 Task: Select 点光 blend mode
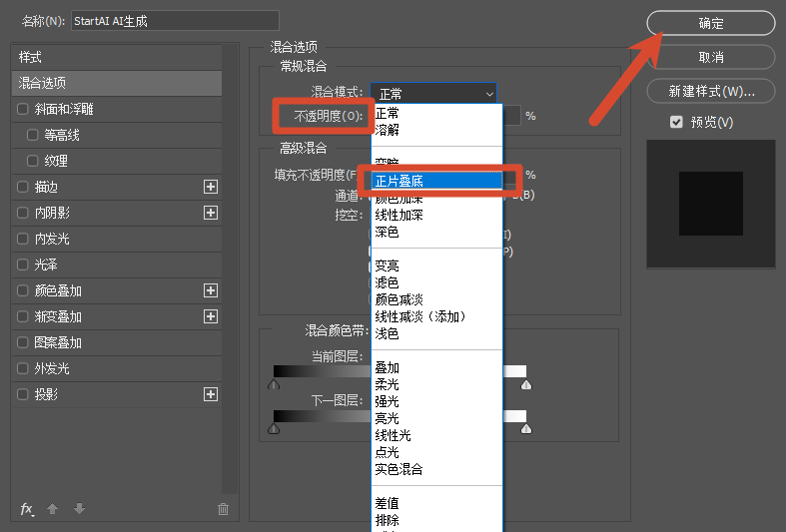coord(436,452)
